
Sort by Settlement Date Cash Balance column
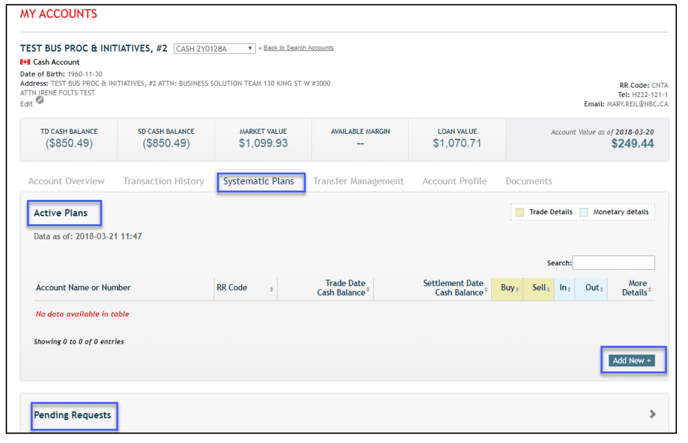coord(454,288)
